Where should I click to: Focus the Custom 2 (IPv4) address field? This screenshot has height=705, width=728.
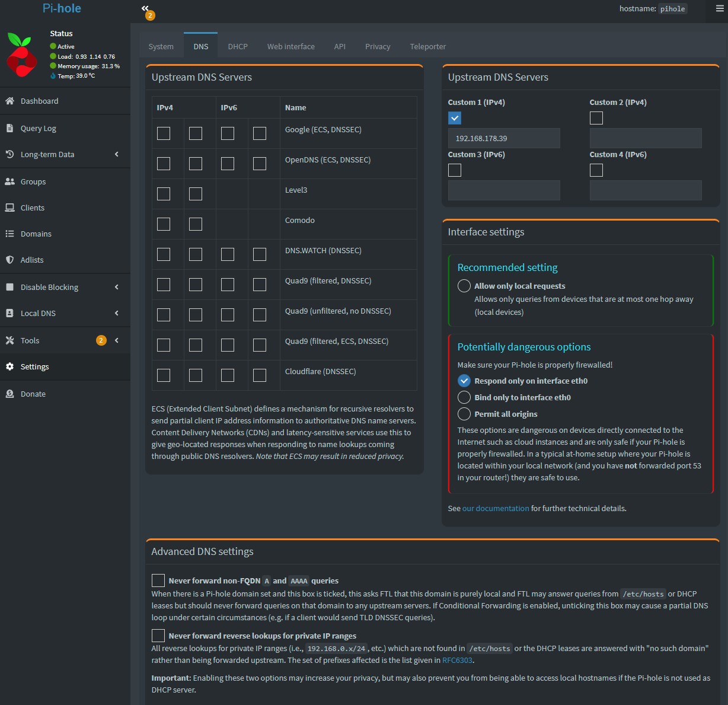click(646, 138)
